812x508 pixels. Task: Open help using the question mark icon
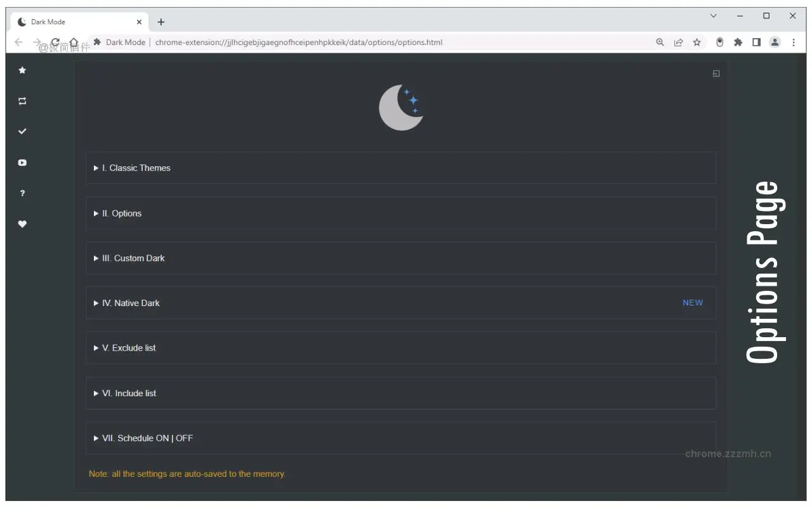click(x=22, y=193)
